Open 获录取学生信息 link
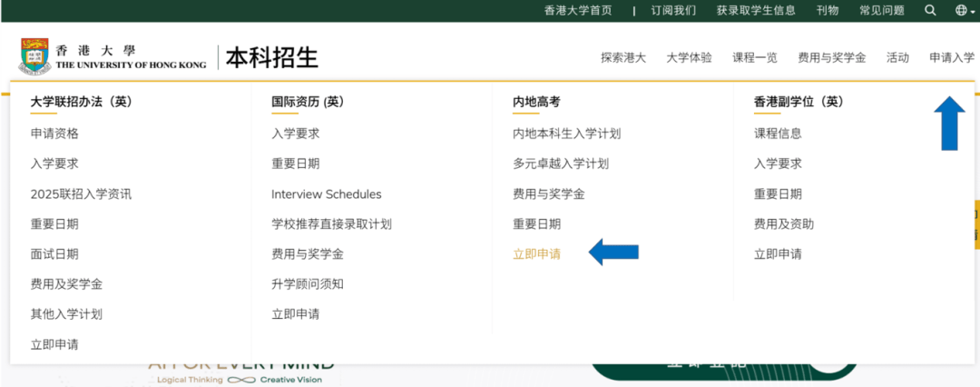The height and width of the screenshot is (387, 980). [x=756, y=10]
